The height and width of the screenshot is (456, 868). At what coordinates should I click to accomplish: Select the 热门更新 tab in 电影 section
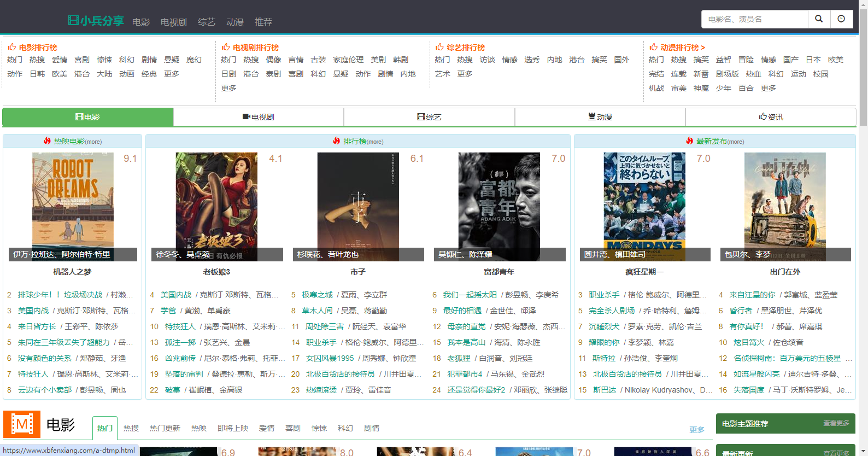tap(165, 428)
